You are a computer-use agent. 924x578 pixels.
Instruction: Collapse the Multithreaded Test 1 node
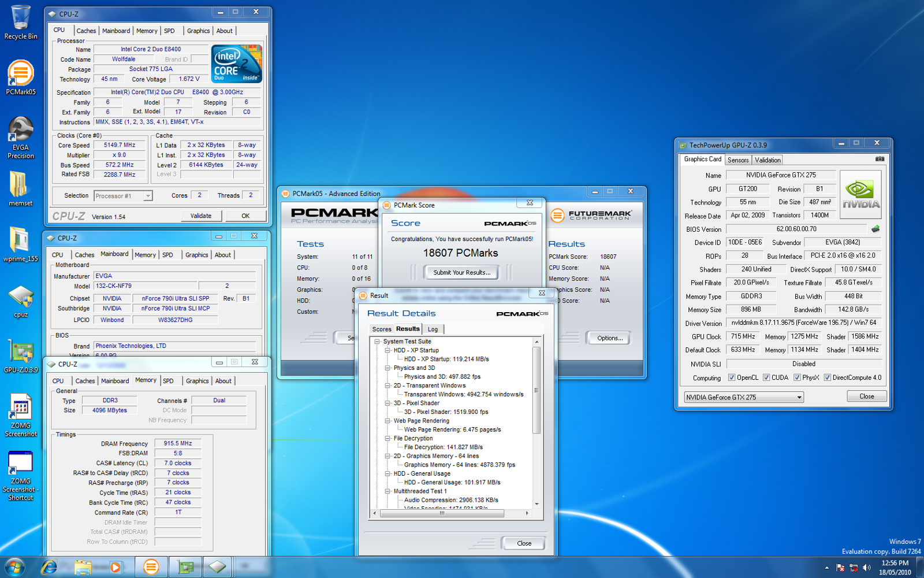pos(388,491)
